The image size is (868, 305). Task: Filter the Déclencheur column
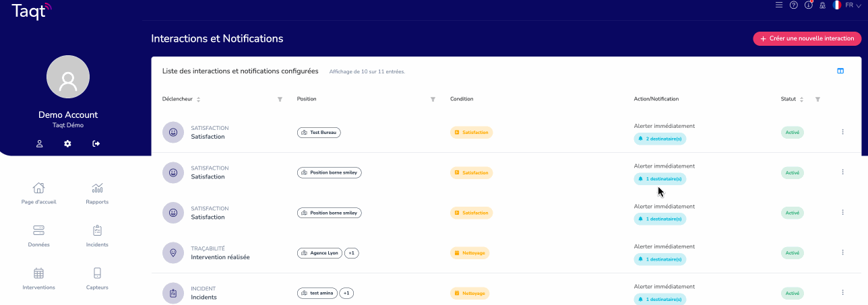click(x=280, y=100)
